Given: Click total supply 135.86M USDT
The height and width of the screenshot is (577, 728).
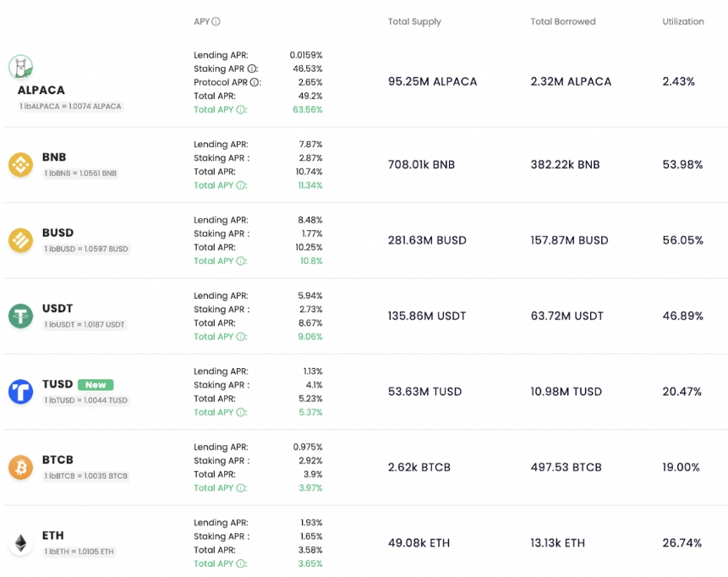Looking at the screenshot, I should point(427,316).
